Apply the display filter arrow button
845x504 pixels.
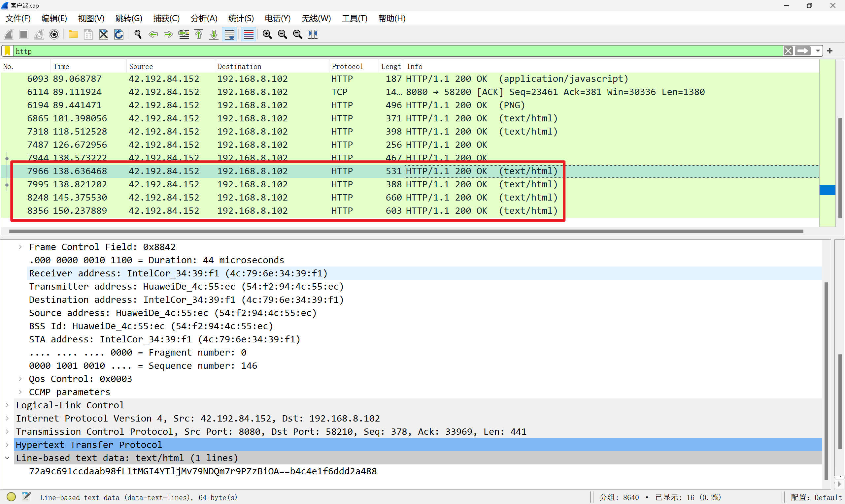pos(803,51)
